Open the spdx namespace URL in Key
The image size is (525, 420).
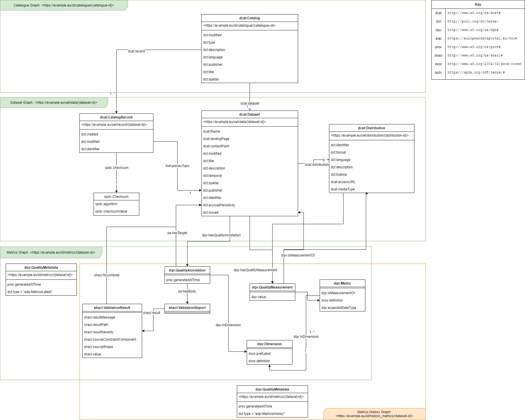[x=476, y=73]
